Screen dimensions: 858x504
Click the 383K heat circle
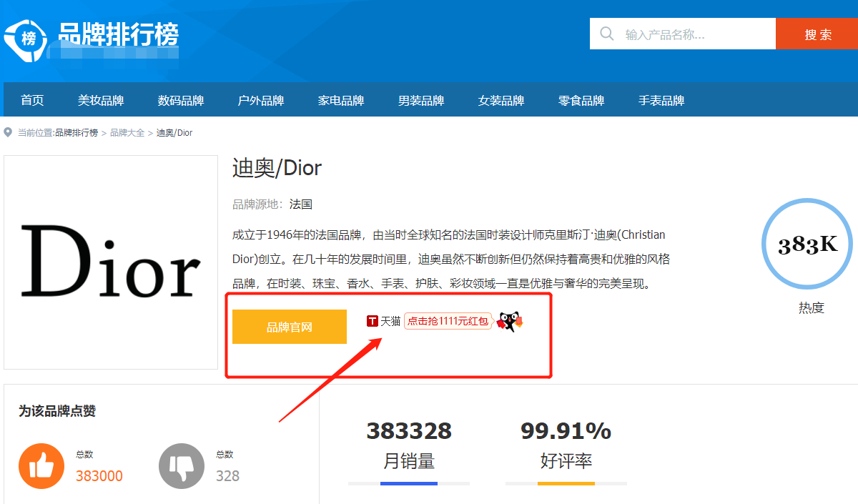pyautogui.click(x=807, y=245)
